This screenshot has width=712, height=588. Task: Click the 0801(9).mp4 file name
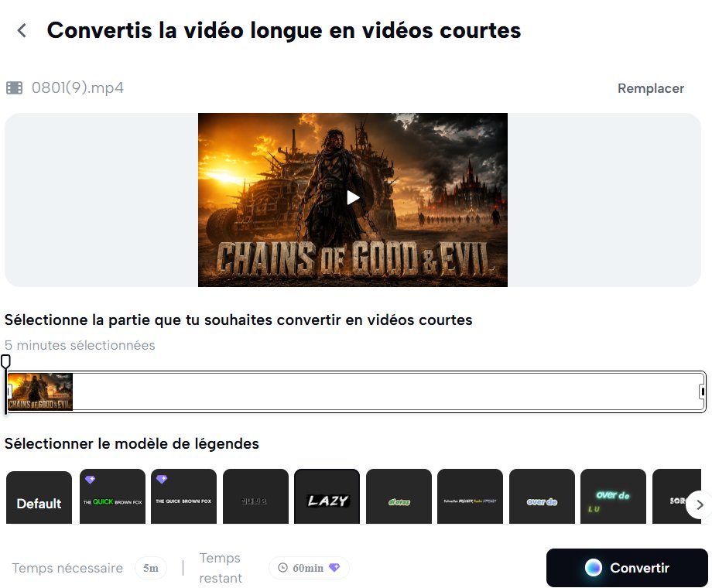point(77,87)
